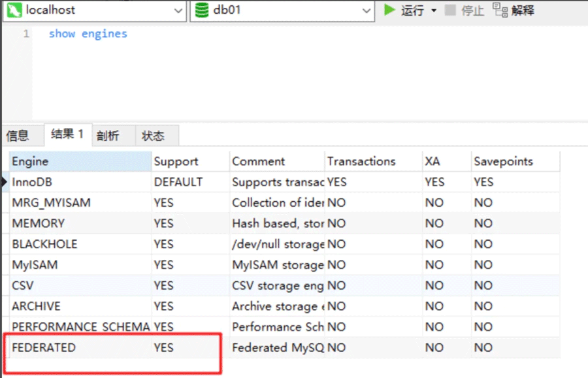Select the ARCHIVE engine cell
The height and width of the screenshot is (378, 588).
click(x=80, y=306)
